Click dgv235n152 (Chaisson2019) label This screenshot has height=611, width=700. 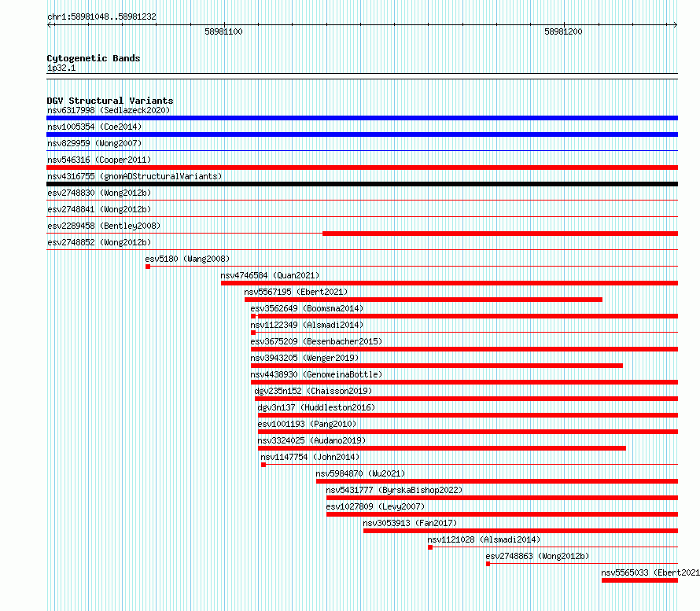click(x=313, y=391)
